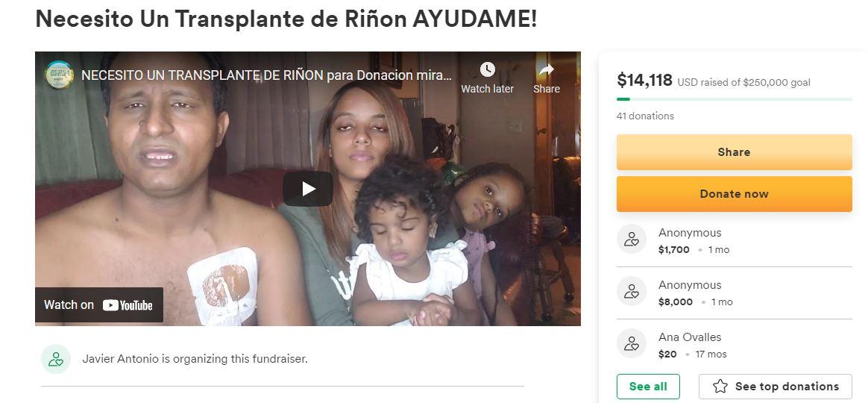Open the video title link in the player
The width and height of the screenshot is (868, 403).
[x=266, y=75]
